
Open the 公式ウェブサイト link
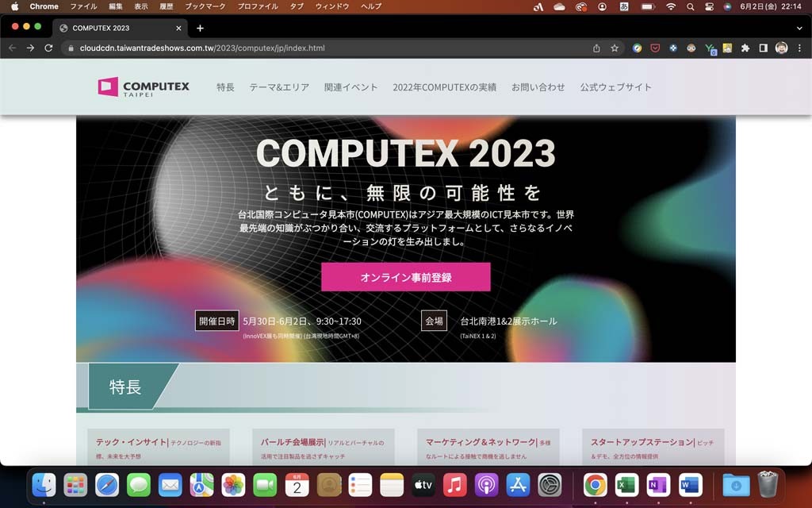click(615, 87)
